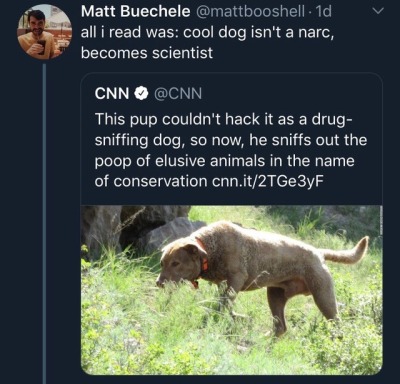The width and height of the screenshot is (400, 384).
Task: Click the words 'becomes scientist' in the tweet
Action: click(x=147, y=53)
